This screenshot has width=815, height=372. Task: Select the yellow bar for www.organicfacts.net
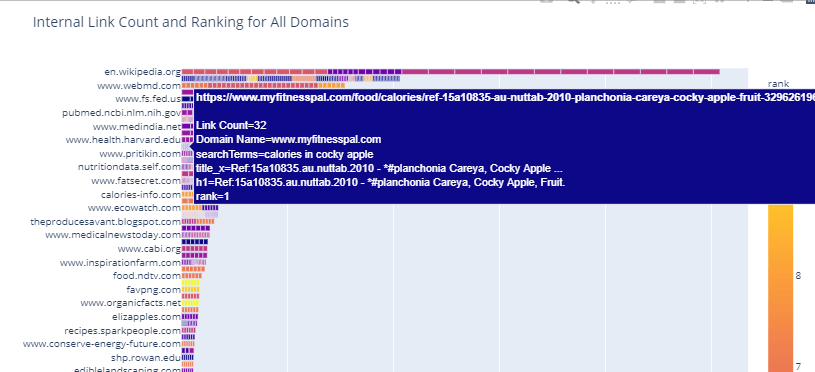190,303
